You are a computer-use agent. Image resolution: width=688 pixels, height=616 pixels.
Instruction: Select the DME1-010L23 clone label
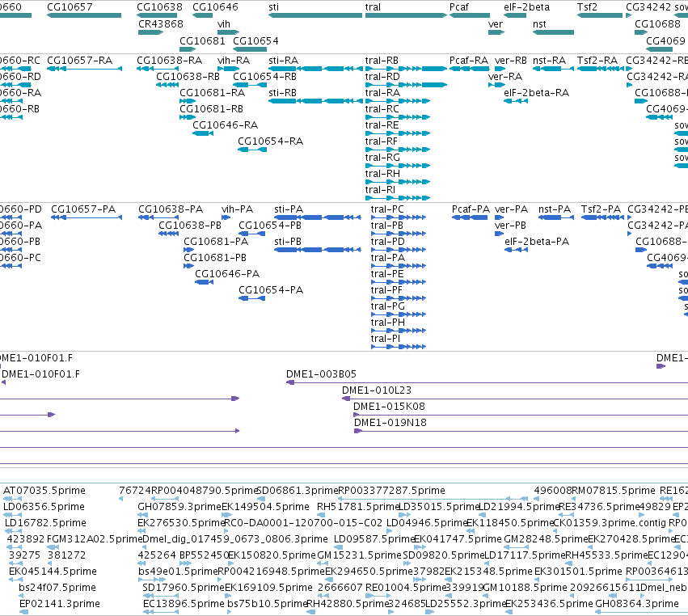pos(377,390)
